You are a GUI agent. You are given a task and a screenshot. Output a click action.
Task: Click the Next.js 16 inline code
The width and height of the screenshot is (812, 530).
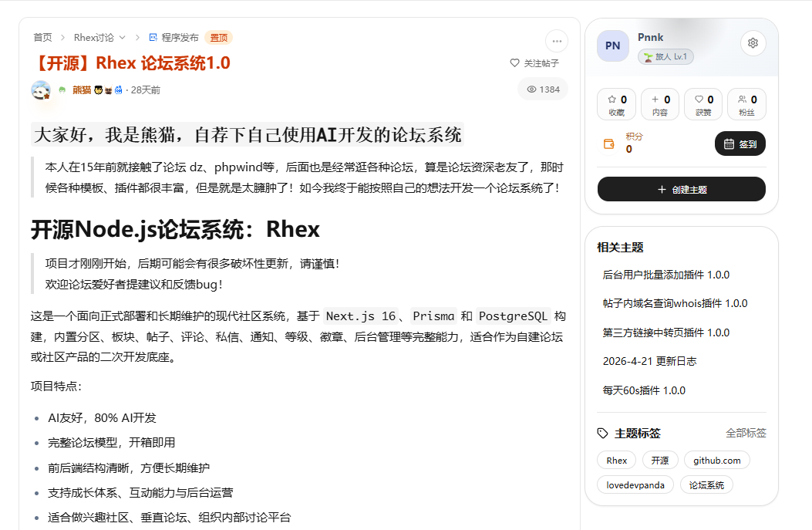coord(361,316)
